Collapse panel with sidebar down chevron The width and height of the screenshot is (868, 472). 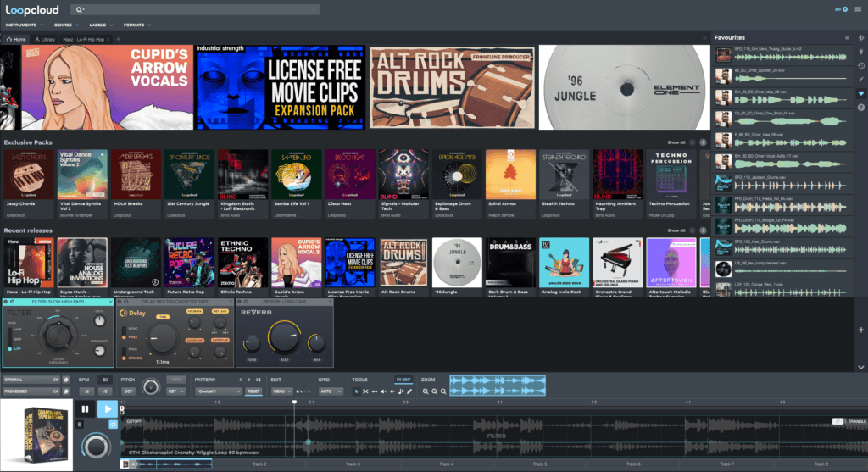[x=861, y=367]
